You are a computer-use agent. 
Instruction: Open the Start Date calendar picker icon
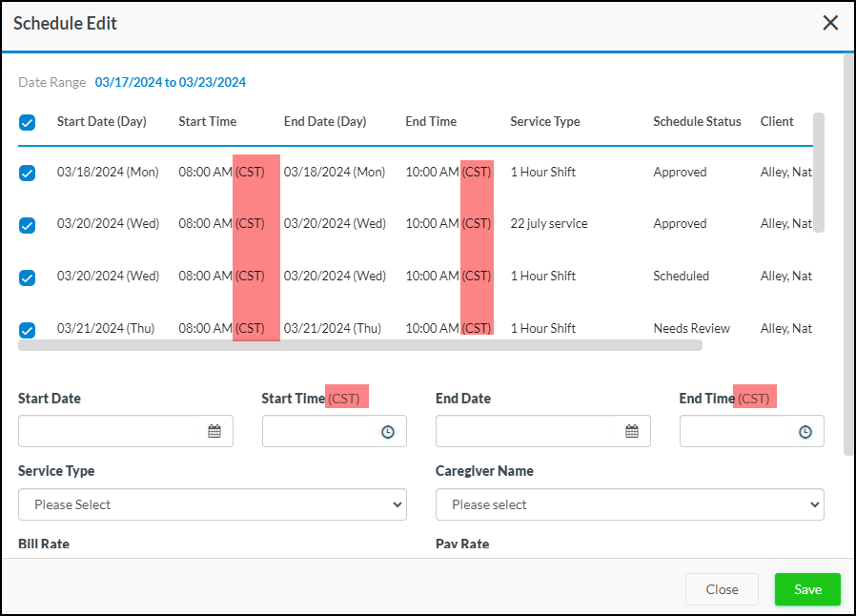point(214,431)
